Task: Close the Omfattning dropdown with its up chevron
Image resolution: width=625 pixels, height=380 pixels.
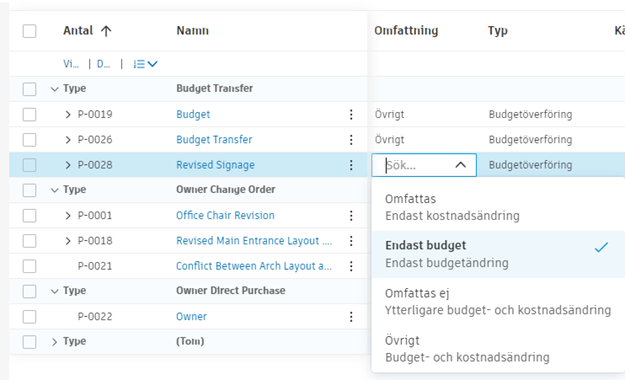Action: [460, 165]
